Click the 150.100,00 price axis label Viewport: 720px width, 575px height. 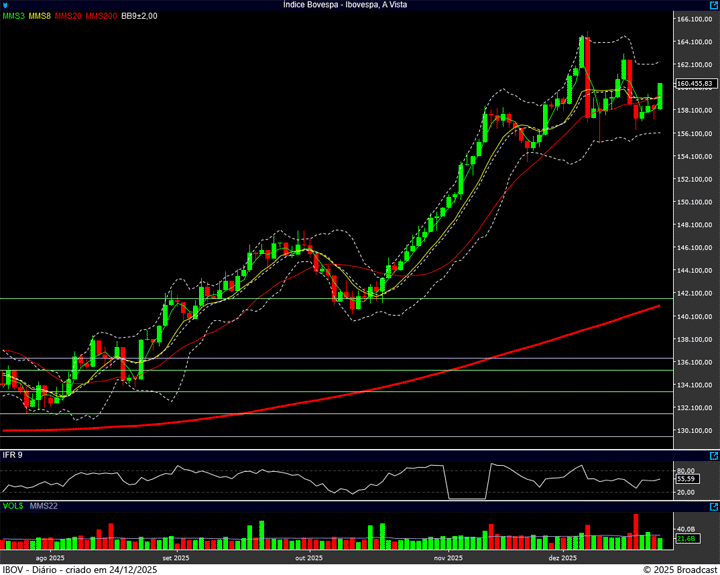pos(694,202)
